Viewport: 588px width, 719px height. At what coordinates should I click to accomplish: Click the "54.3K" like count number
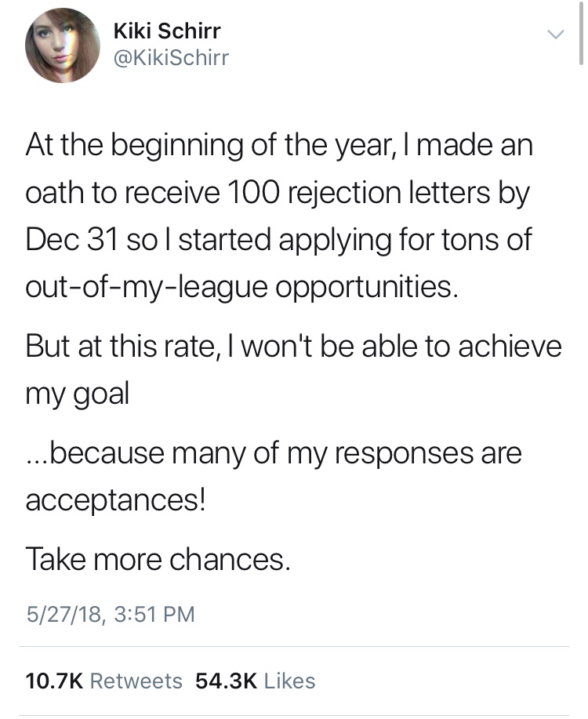pos(227,681)
